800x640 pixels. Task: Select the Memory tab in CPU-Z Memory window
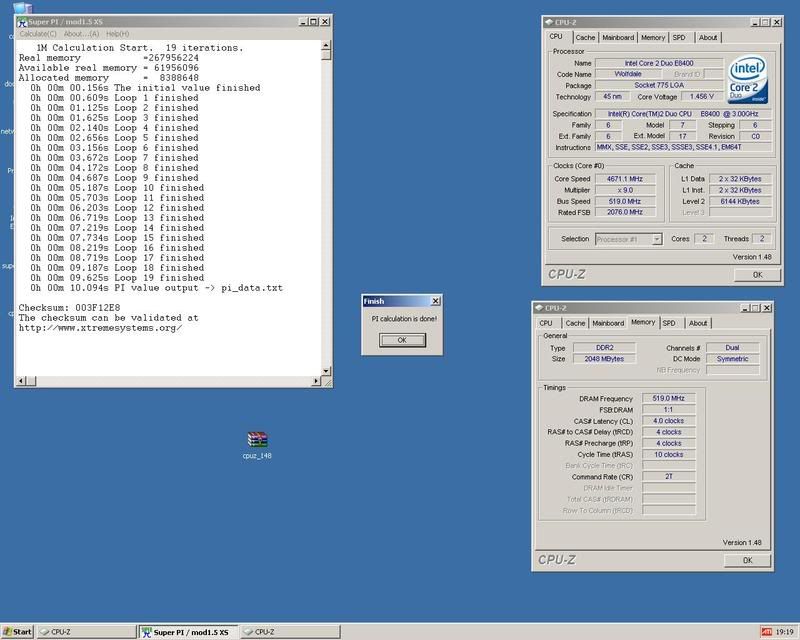(x=643, y=322)
